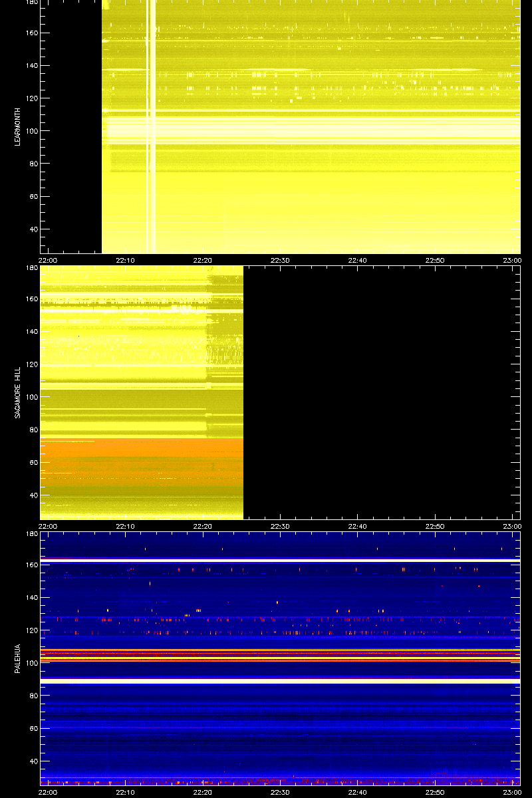Click 22:20 time label below Sagamore Hill panel
The width and height of the screenshot is (532, 798).
click(x=203, y=526)
